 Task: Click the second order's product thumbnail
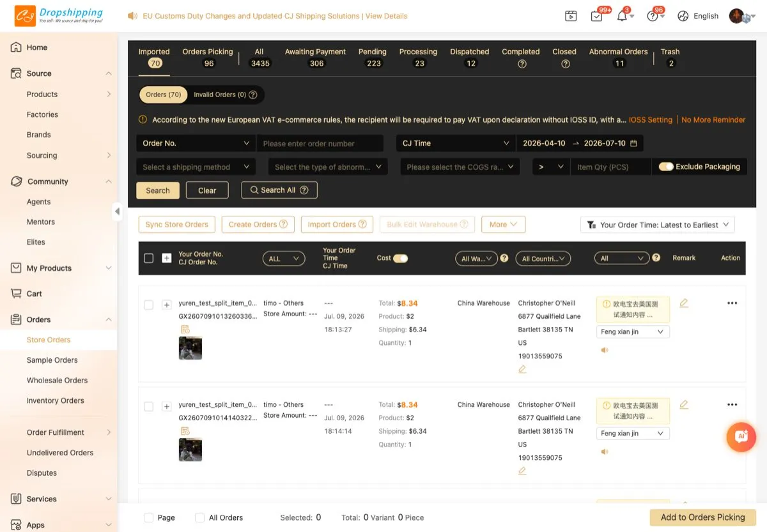click(x=190, y=450)
